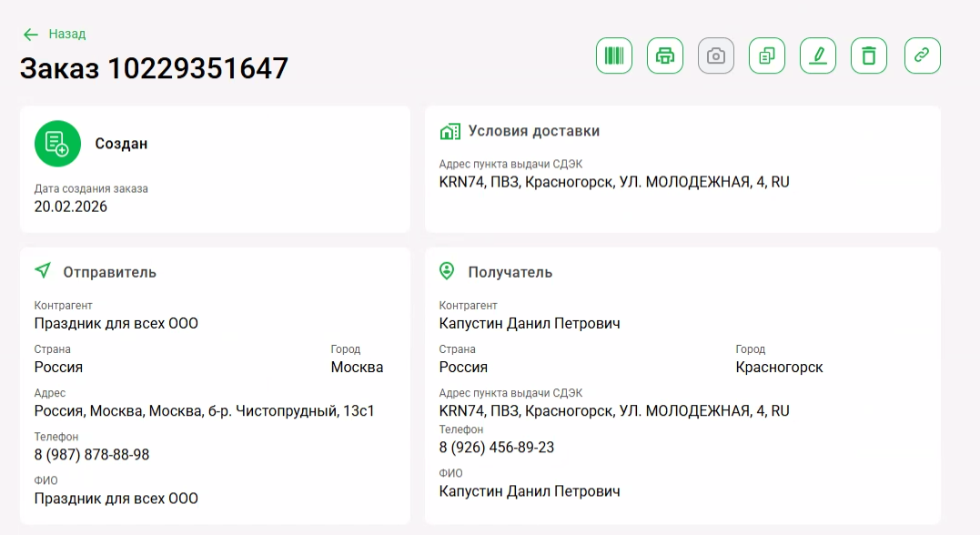
Task: Copy order link with chain icon
Action: 922,56
